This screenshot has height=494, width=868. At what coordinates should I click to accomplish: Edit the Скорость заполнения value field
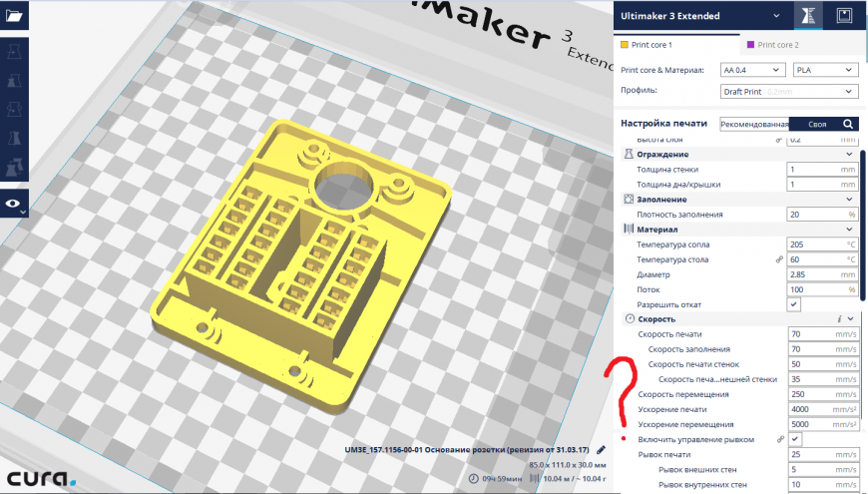[824, 349]
